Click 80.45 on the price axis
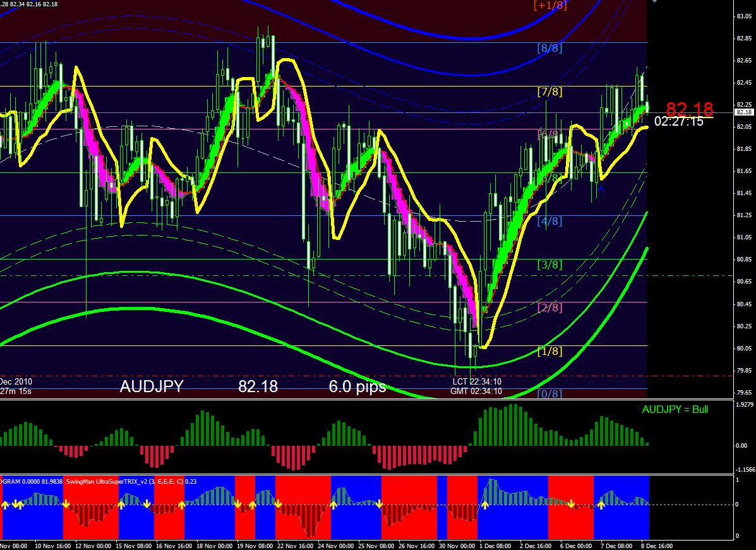This screenshot has width=756, height=550. pos(744,304)
